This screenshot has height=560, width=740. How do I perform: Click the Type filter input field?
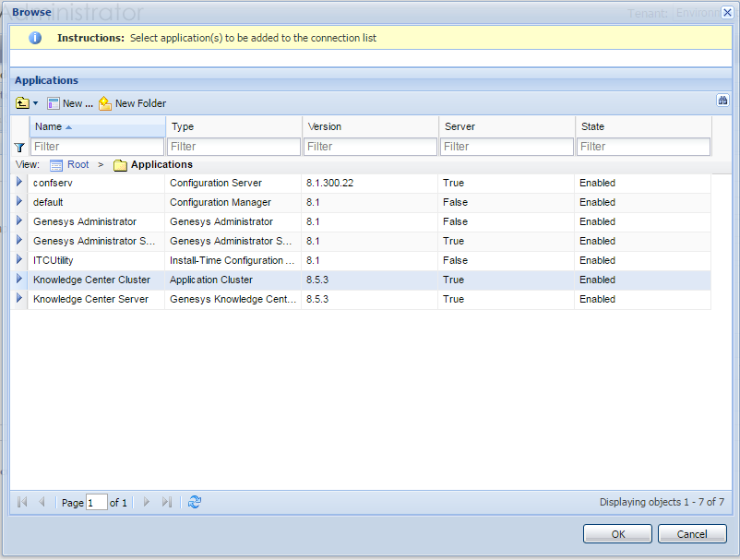[234, 147]
